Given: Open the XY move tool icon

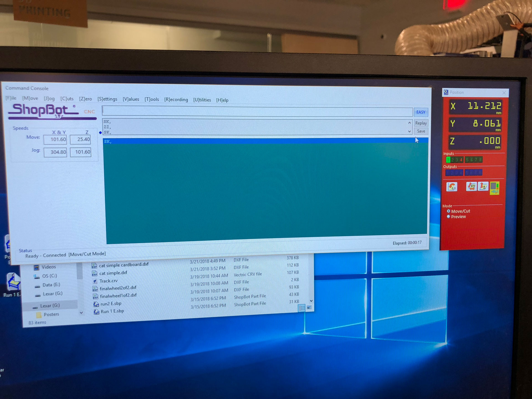Looking at the screenshot, I should click(x=471, y=186).
